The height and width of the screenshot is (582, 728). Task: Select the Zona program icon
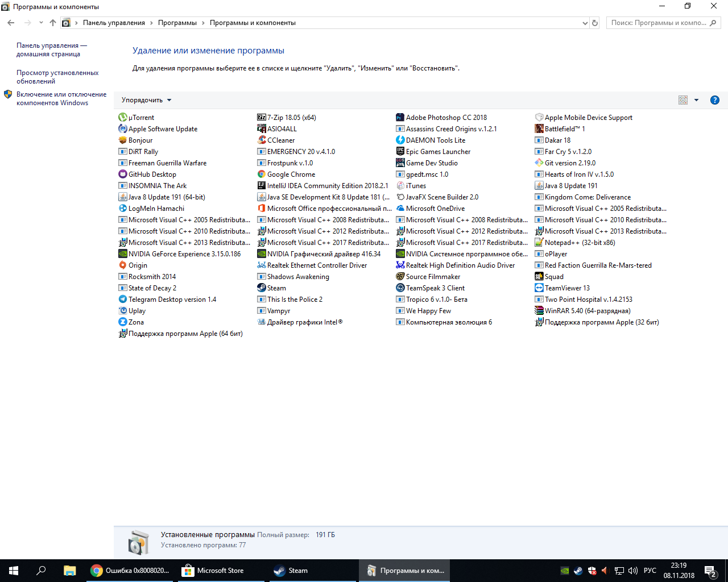coord(122,322)
